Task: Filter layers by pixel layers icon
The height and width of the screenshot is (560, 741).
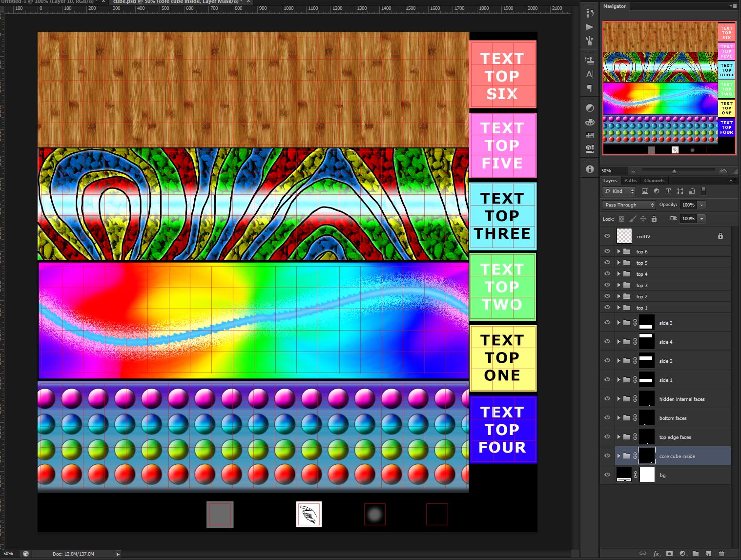Action: point(645,191)
